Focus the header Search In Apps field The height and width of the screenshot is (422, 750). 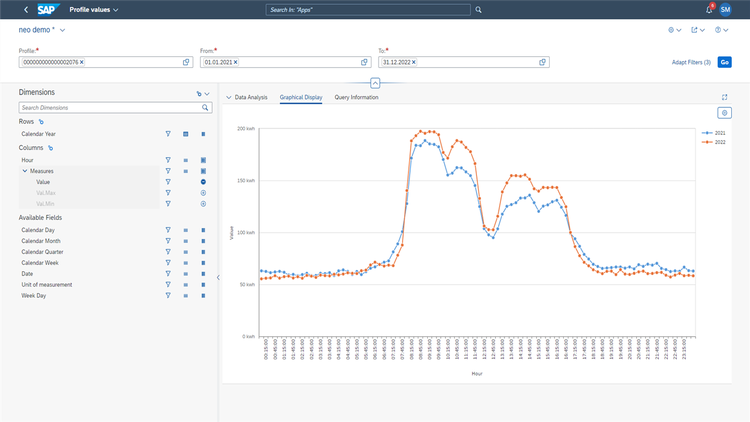[368, 10]
